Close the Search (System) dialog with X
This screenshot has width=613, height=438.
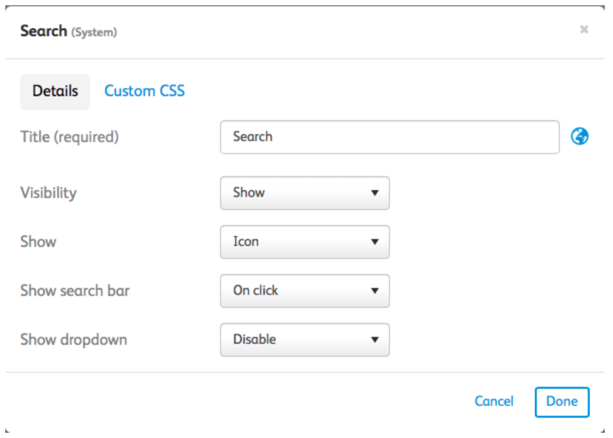coord(584,29)
